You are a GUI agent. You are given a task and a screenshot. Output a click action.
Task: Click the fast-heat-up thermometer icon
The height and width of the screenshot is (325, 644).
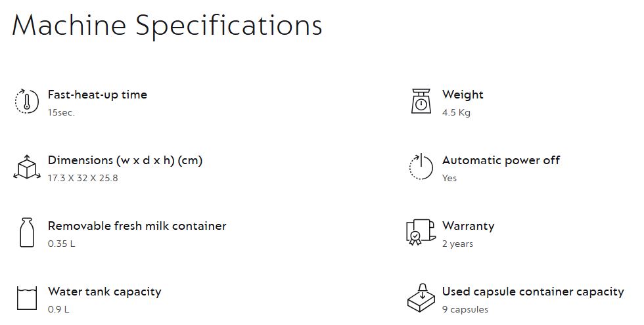click(26, 102)
